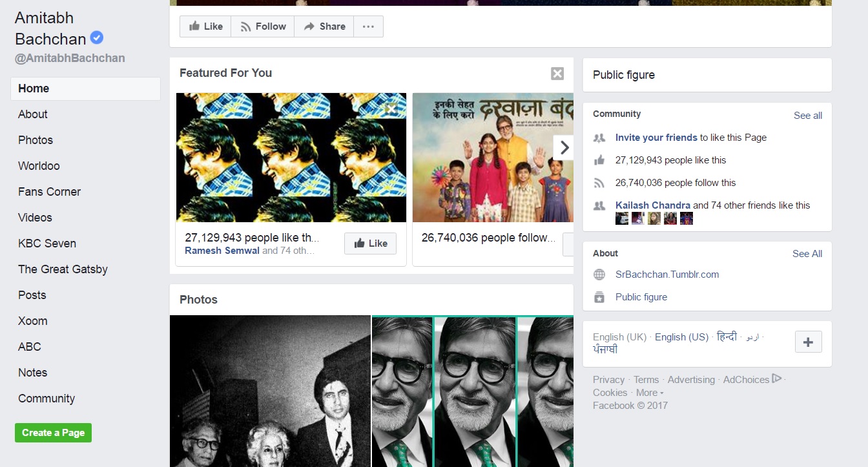Expand the More footer dropdown
This screenshot has height=467, width=868.
point(650,393)
